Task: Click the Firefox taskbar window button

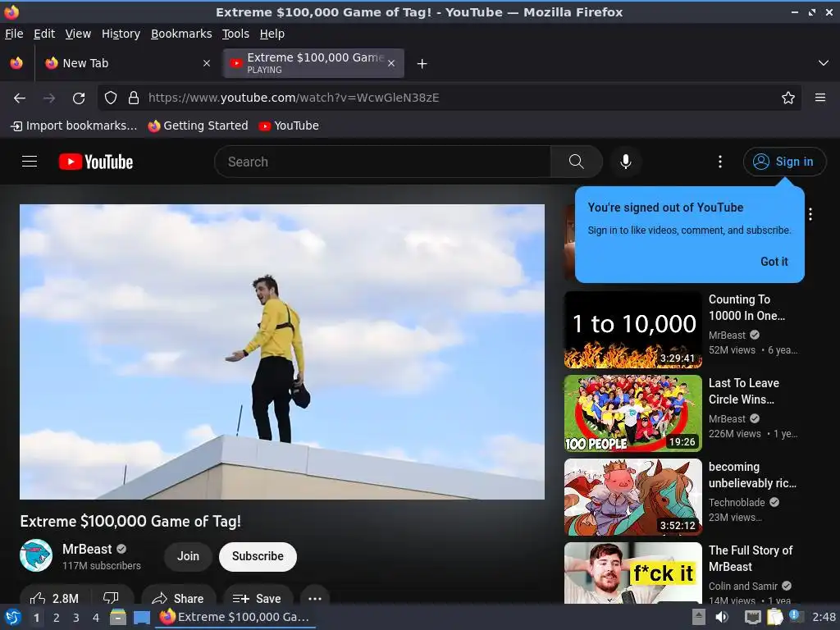Action: 235,617
